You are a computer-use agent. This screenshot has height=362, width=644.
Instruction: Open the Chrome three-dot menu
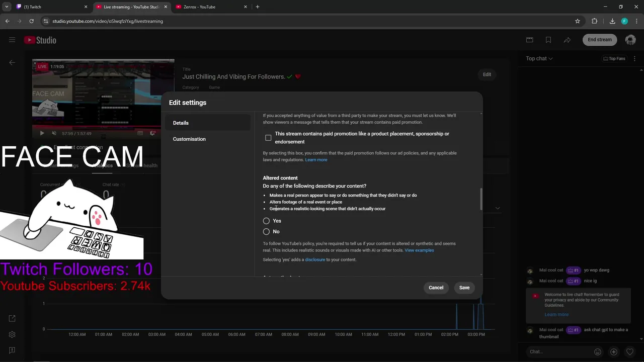tap(636, 21)
